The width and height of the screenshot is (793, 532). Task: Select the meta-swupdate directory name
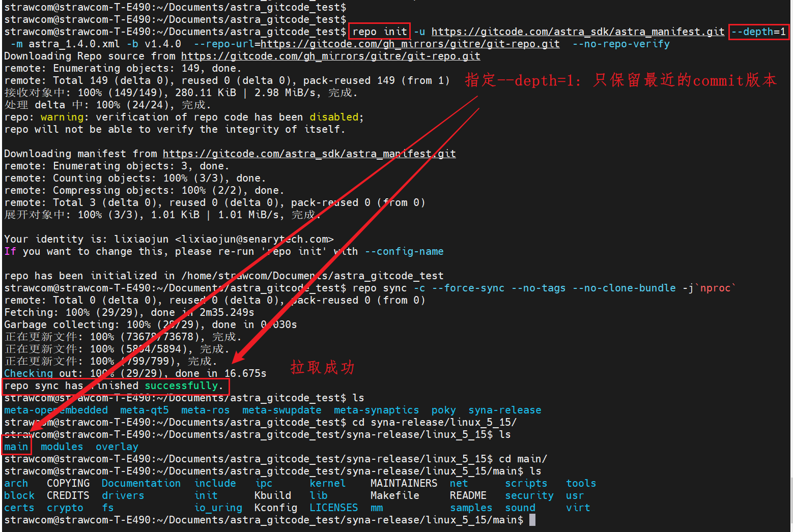[281, 410]
